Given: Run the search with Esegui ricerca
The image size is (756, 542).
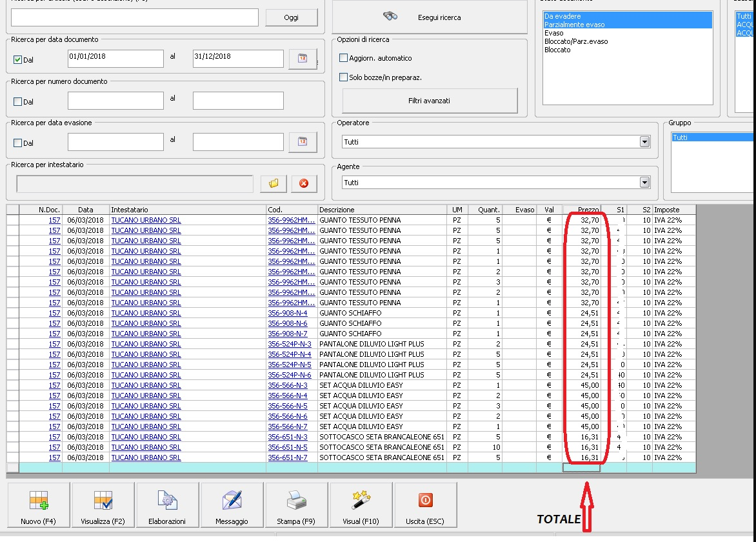Looking at the screenshot, I should point(429,17).
